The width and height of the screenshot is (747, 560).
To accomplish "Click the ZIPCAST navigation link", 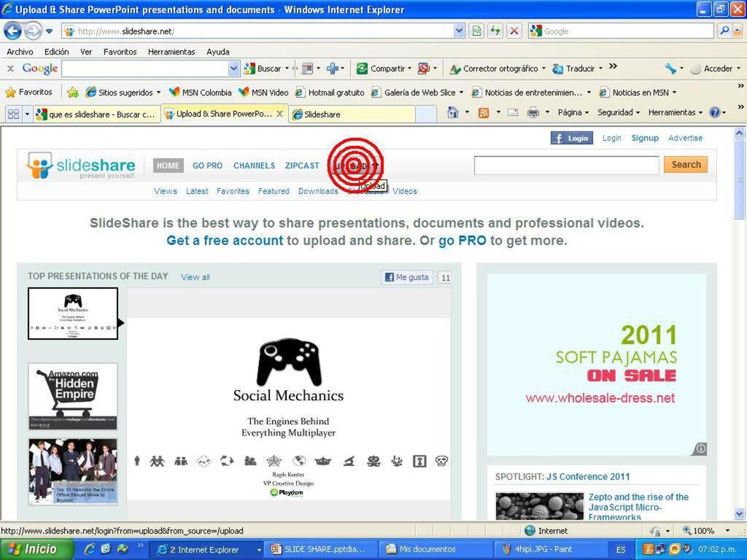I will coord(302,166).
